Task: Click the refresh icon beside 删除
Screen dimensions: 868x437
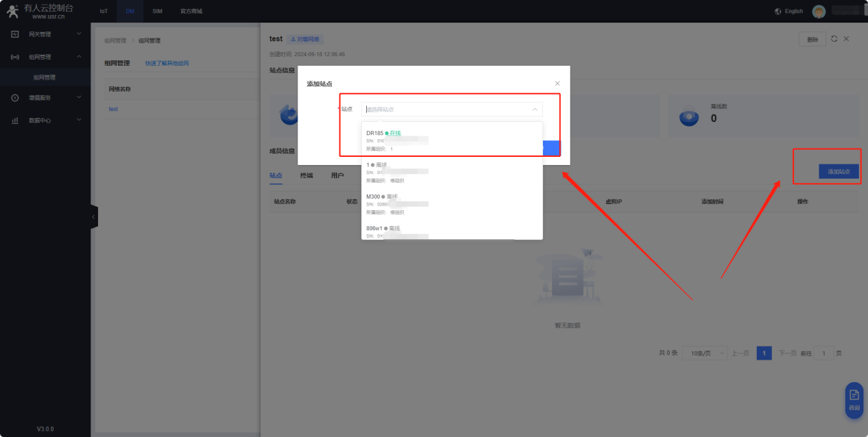Action: 834,39
